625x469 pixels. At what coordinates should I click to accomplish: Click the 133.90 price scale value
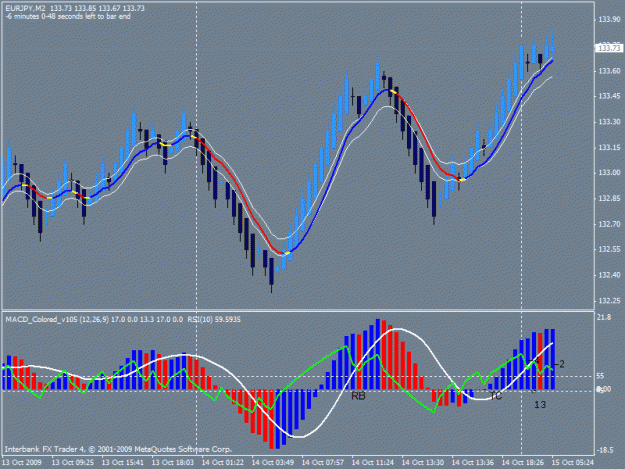[x=609, y=20]
